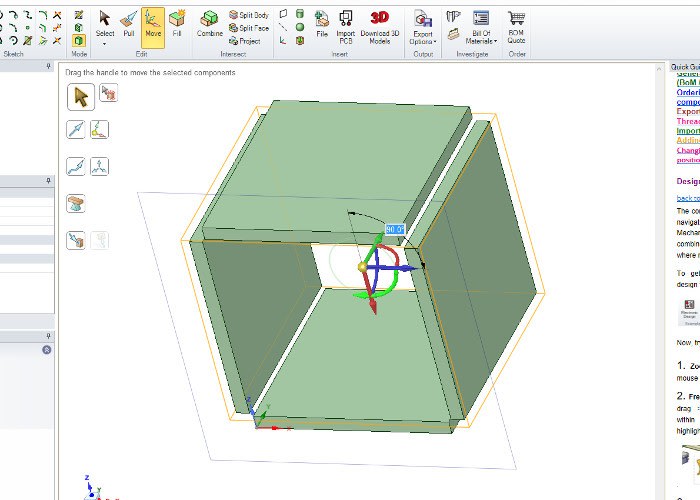
Task: Open the Select tool dropdown arrow
Action: point(105,44)
